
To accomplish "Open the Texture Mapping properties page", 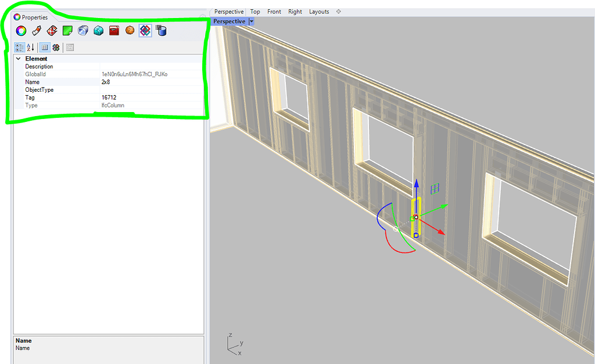I will 51,30.
